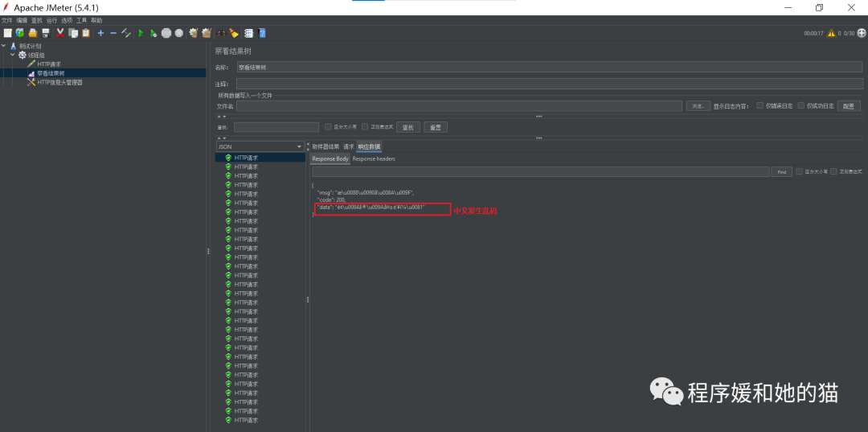Toggle 区分大小写 checkbox beside Find button

[800, 171]
